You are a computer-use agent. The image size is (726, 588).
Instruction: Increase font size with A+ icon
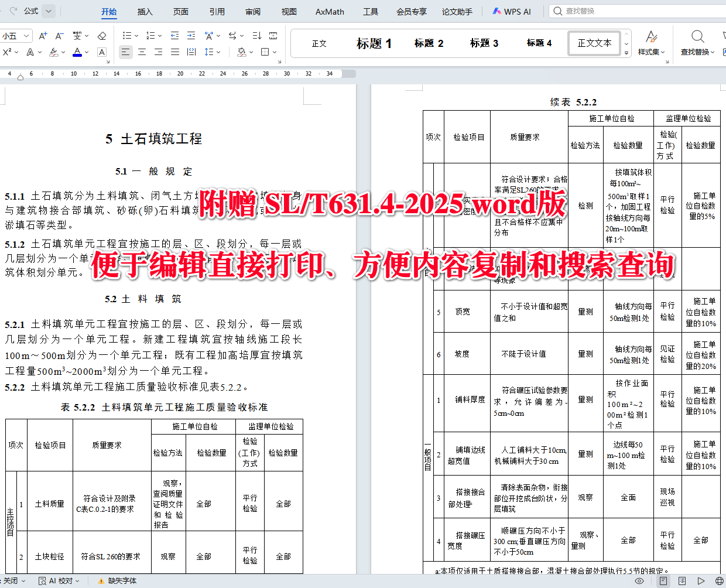pyautogui.click(x=43, y=36)
